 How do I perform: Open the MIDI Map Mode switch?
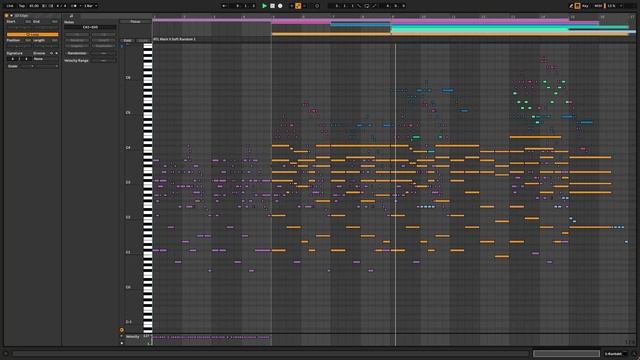pos(598,6)
